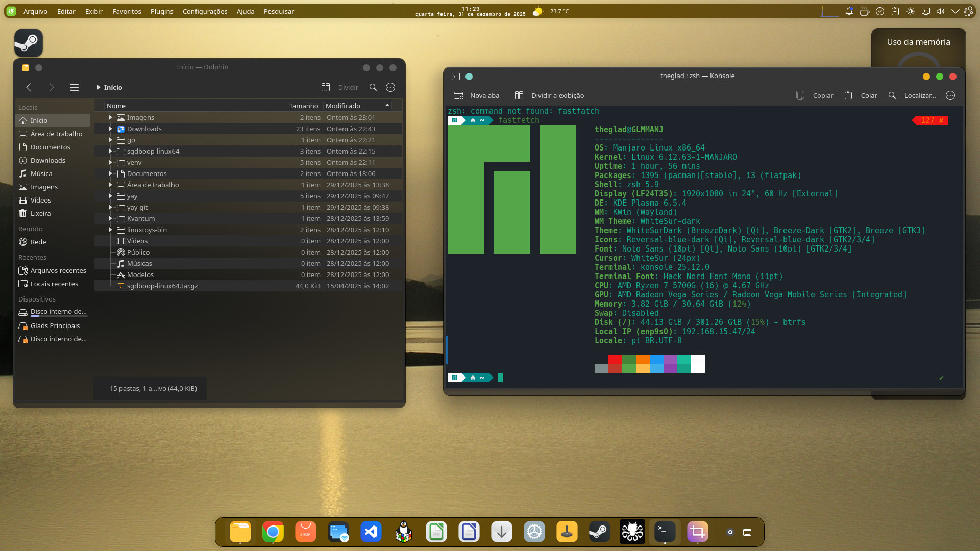This screenshot has width=980, height=551.
Task: Select Lixeira in the Places sidebar
Action: coord(40,213)
